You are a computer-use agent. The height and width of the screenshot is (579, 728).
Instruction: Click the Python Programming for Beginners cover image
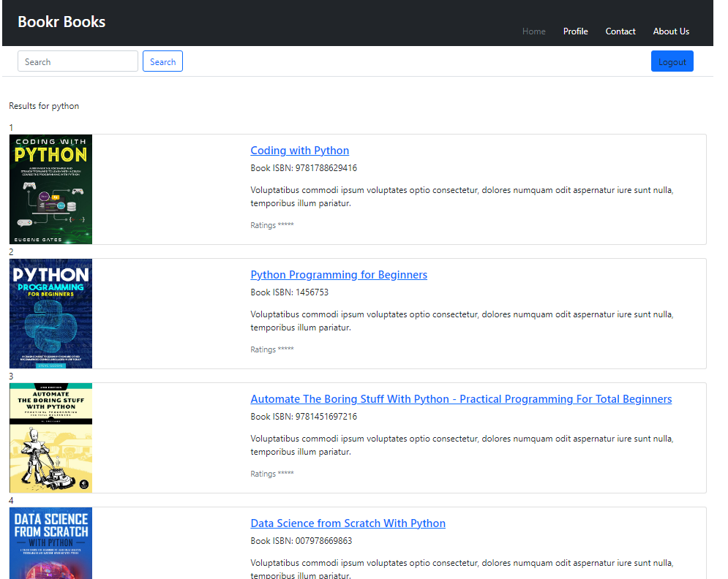pyautogui.click(x=50, y=313)
